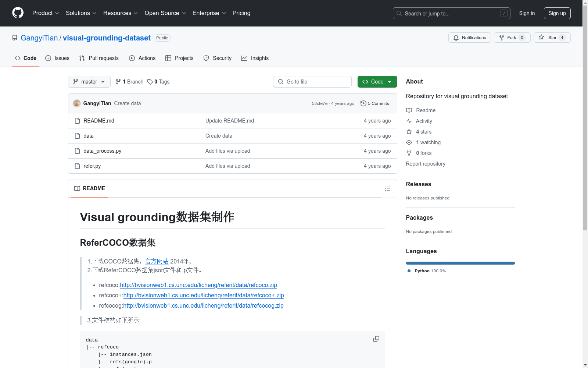This screenshot has height=368, width=588.
Task: Expand the Solutions dropdown
Action: tap(81, 13)
